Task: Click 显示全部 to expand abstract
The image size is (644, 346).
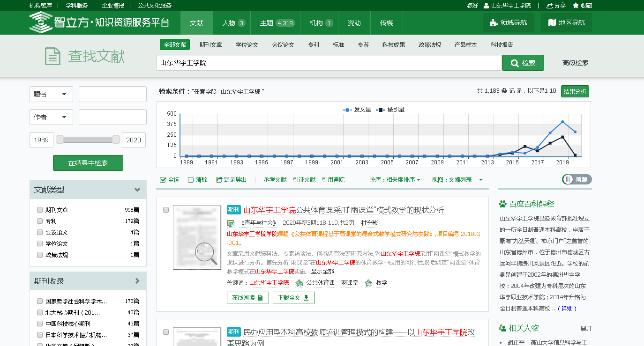Action: pyautogui.click(x=322, y=271)
